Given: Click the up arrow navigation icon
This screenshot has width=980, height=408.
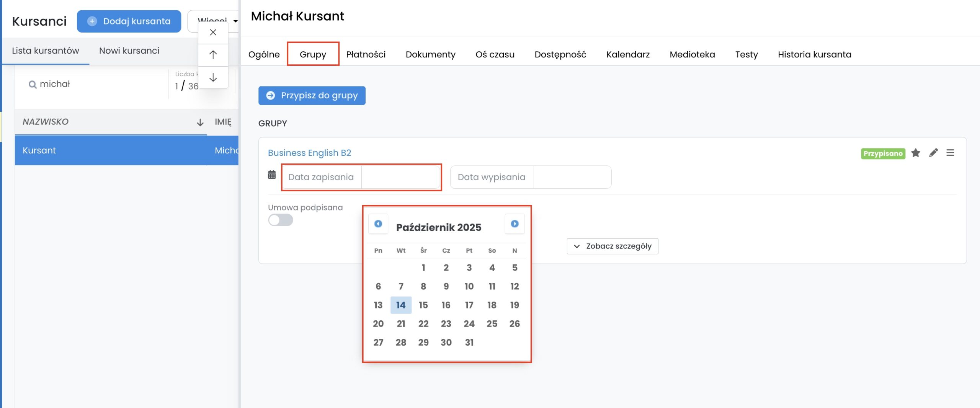Looking at the screenshot, I should pyautogui.click(x=213, y=55).
